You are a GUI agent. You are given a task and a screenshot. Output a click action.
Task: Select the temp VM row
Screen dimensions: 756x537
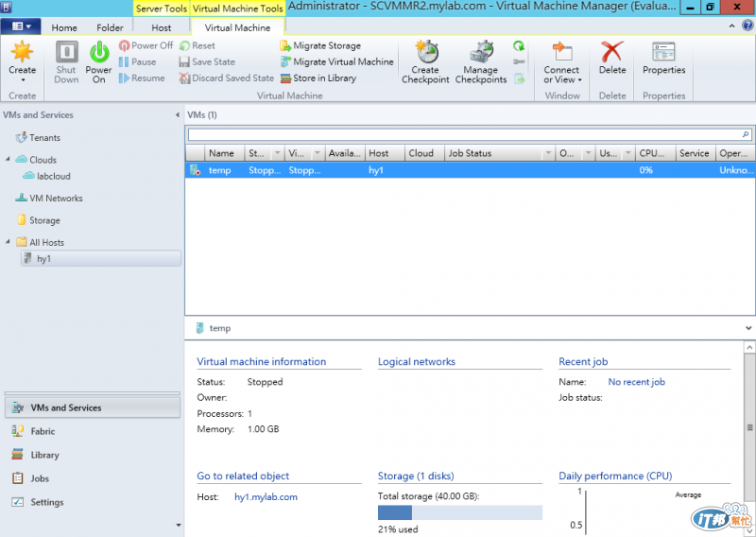(x=470, y=170)
